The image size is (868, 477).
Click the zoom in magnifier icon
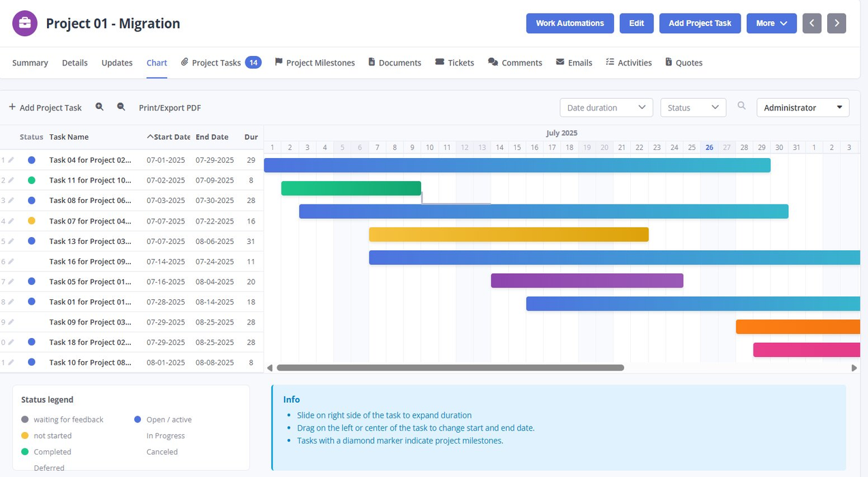99,107
